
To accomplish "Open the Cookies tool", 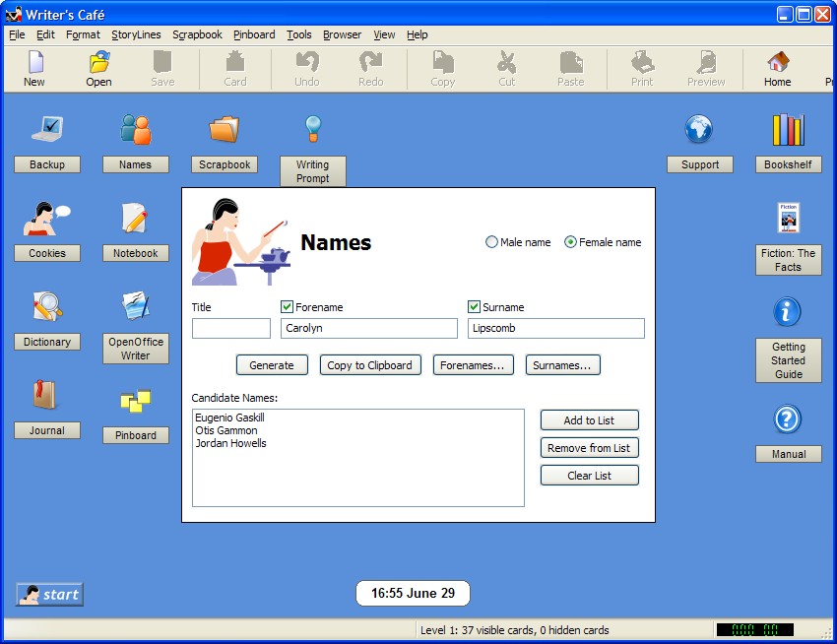I will (x=47, y=226).
